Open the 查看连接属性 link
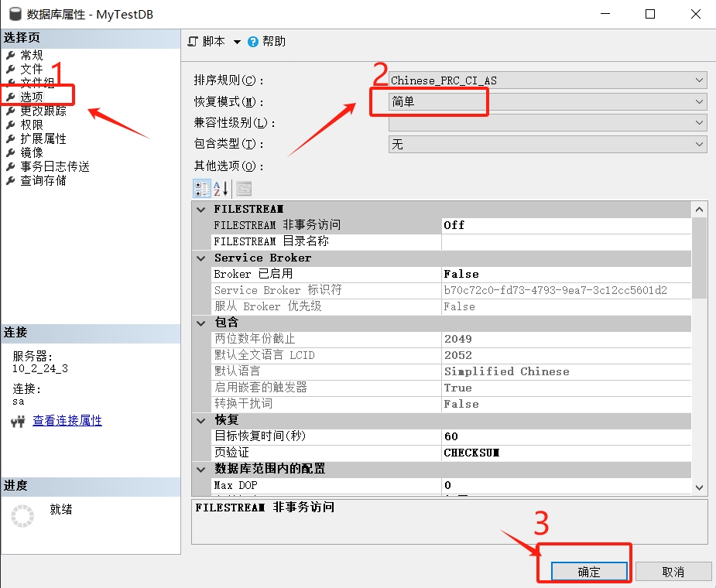 (x=67, y=421)
